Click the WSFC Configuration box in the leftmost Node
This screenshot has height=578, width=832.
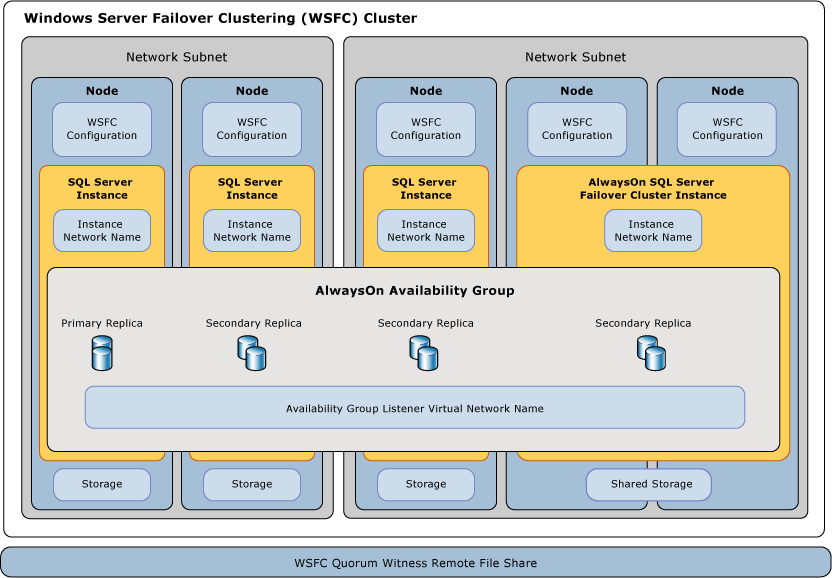[x=102, y=129]
